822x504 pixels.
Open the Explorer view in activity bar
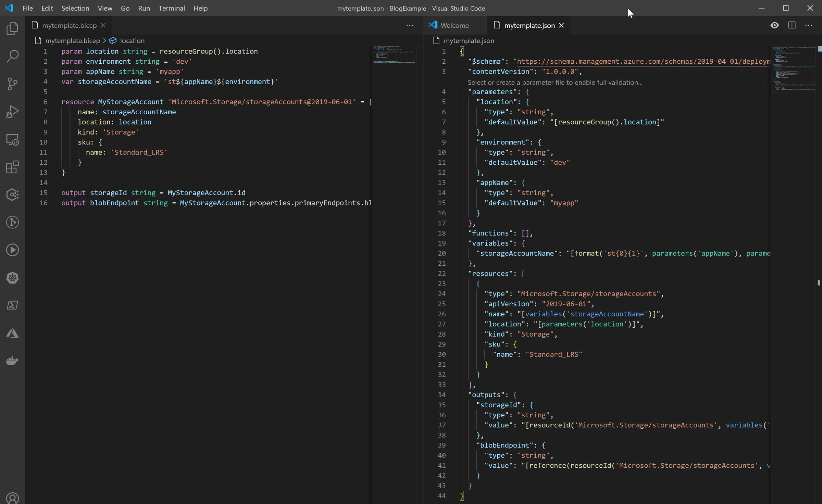click(x=12, y=29)
